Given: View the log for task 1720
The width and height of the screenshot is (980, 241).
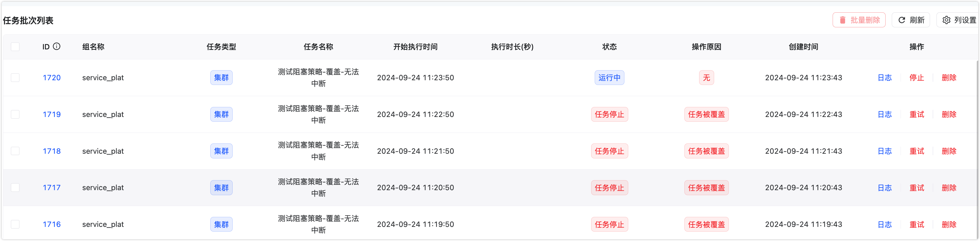Looking at the screenshot, I should click(884, 78).
